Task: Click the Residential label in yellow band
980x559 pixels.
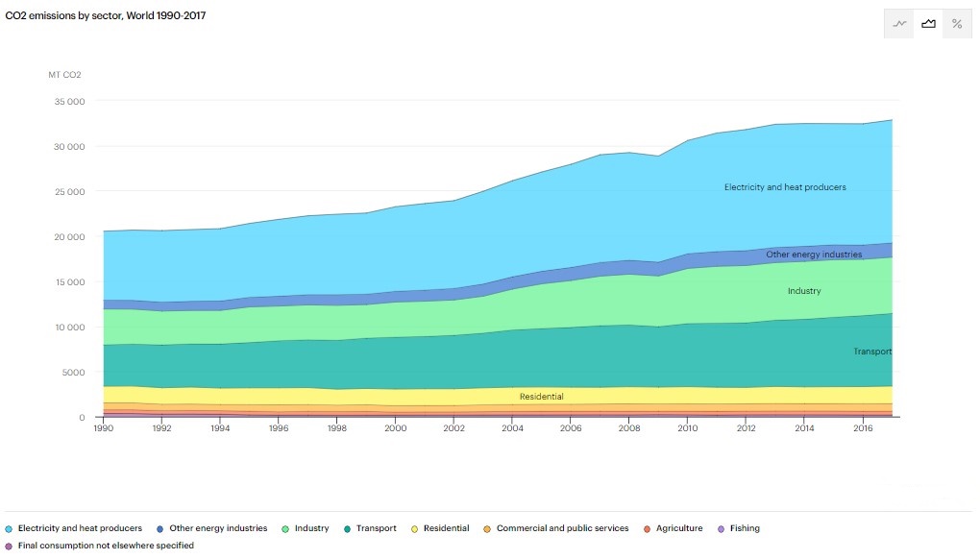Action: (541, 397)
